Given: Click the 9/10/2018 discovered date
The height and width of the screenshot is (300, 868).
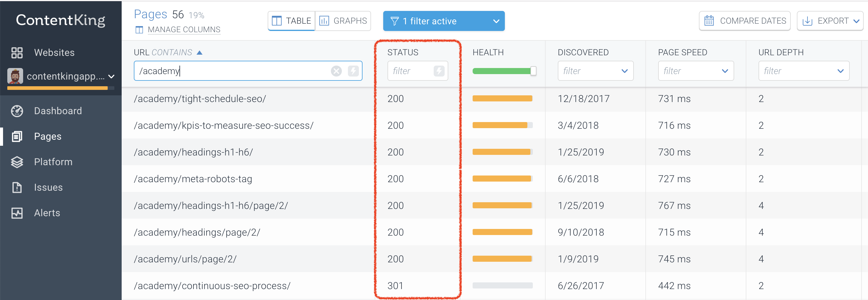Looking at the screenshot, I should click(x=581, y=232).
